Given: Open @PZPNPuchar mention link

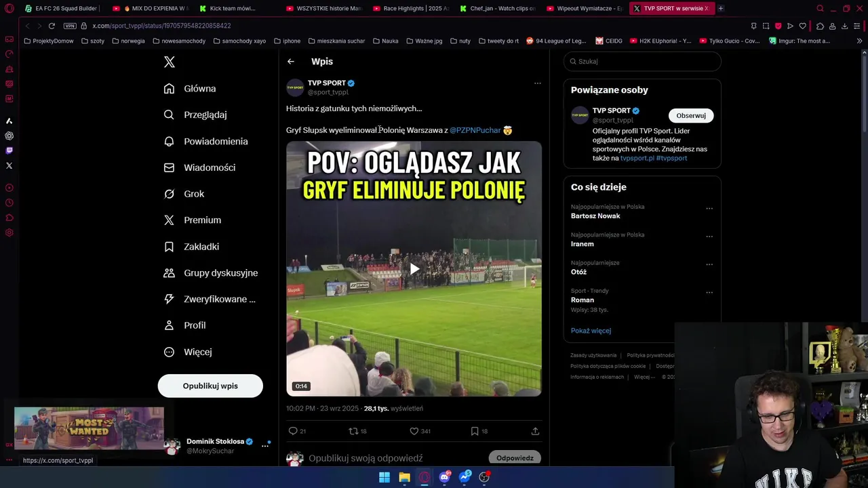Looking at the screenshot, I should [x=475, y=130].
